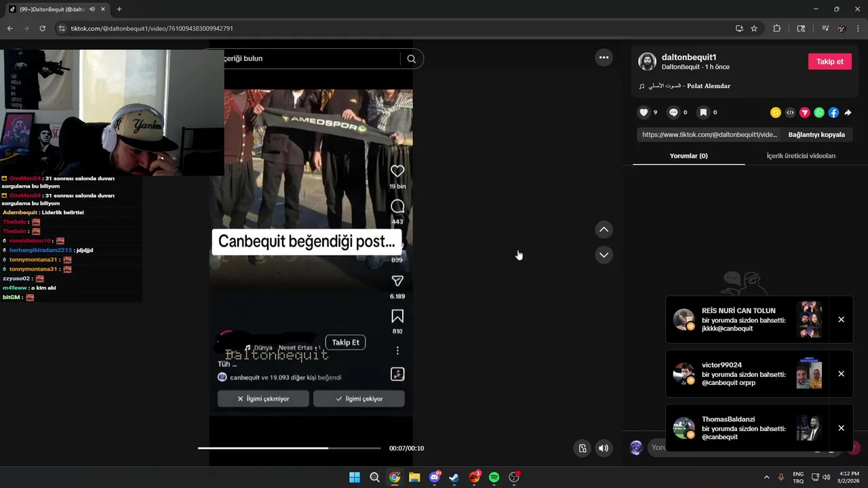Click the in-video Takip Et button
The height and width of the screenshot is (488, 868).
pos(345,342)
